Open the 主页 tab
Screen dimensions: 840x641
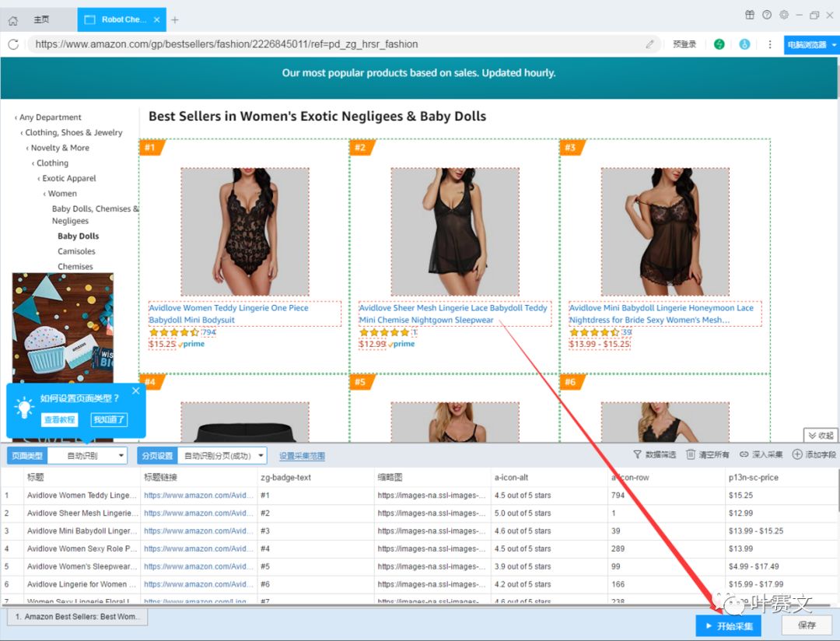[41, 19]
